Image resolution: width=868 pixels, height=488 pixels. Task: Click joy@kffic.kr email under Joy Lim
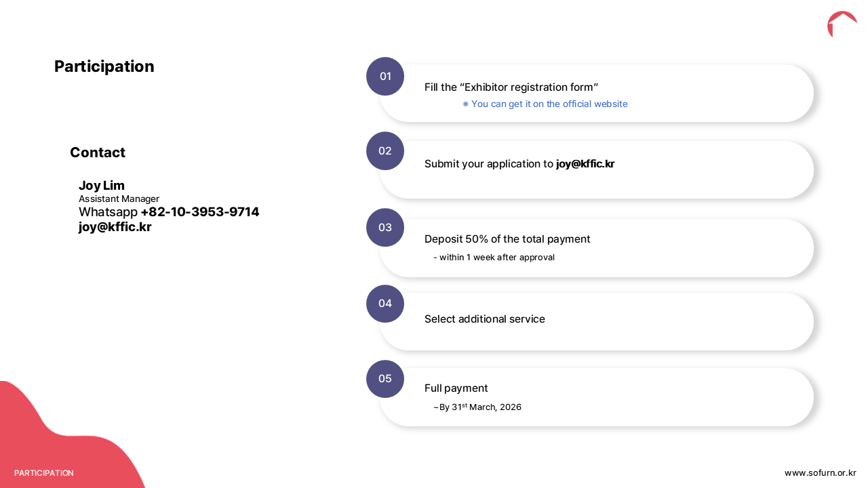[115, 227]
